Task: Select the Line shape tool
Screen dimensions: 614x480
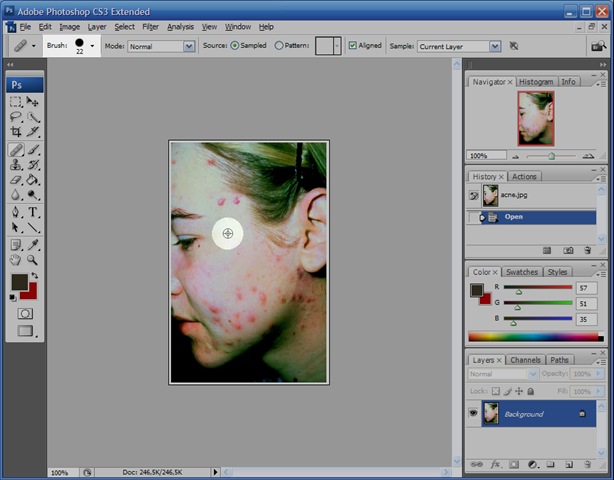Action: pyautogui.click(x=33, y=227)
